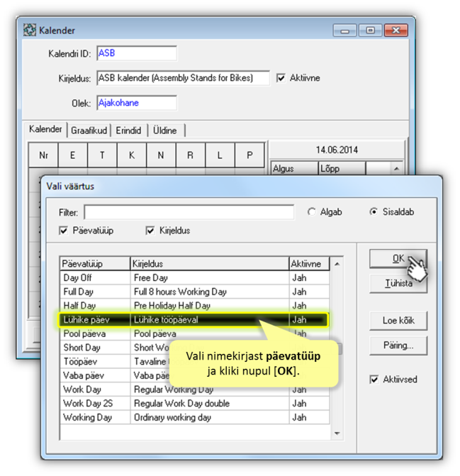Click the OK button
Image resolution: width=460 pixels, height=476 pixels.
click(x=398, y=259)
